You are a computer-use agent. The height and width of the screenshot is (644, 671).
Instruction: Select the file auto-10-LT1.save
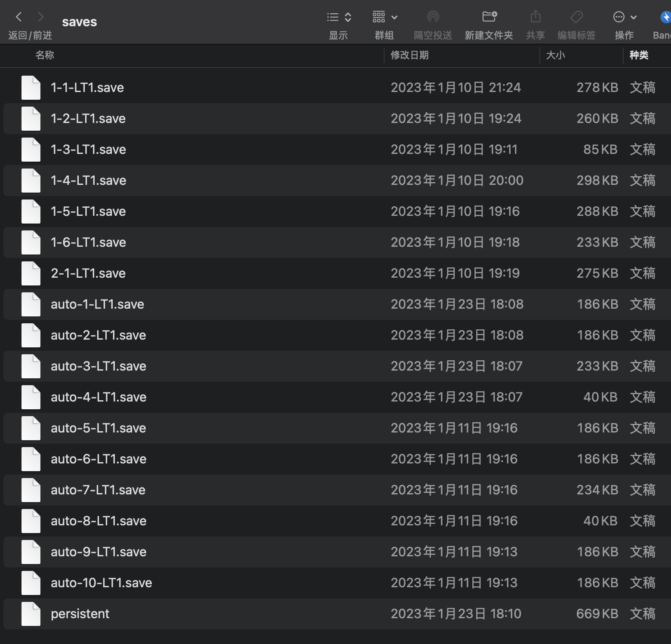pyautogui.click(x=102, y=583)
